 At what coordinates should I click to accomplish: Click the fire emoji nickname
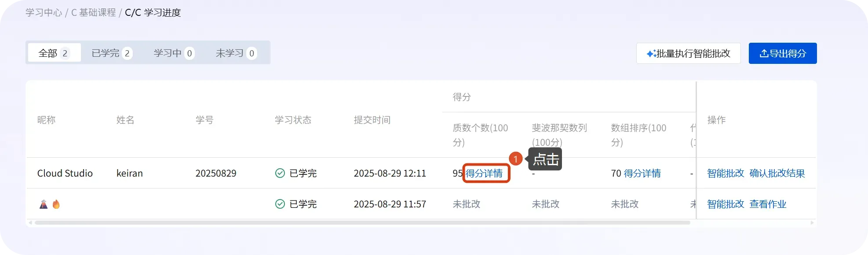56,204
